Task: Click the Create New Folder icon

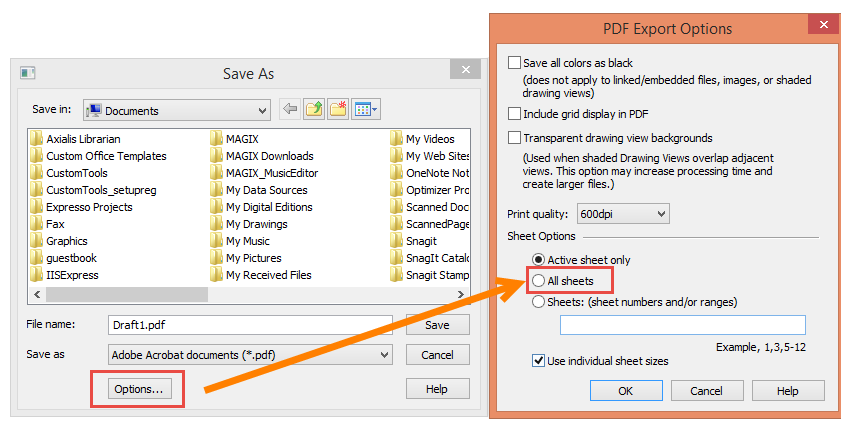Action: pos(338,110)
